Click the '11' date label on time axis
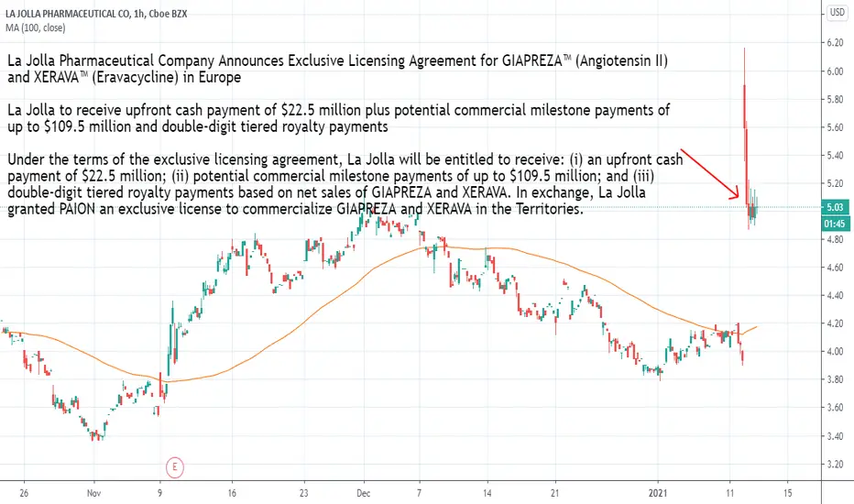The width and height of the screenshot is (854, 504). 729,493
